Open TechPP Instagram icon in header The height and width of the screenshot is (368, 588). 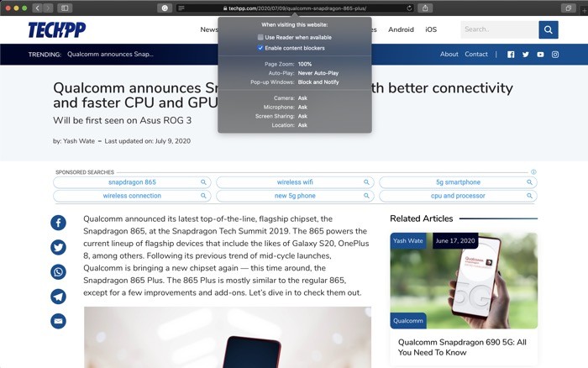(555, 55)
